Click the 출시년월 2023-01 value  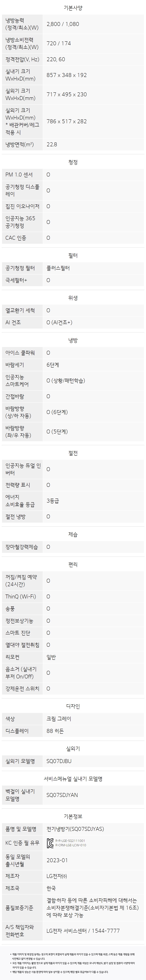(57, 860)
